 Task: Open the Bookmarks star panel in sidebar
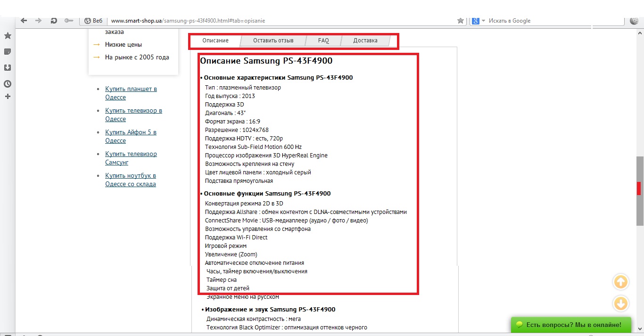click(8, 36)
